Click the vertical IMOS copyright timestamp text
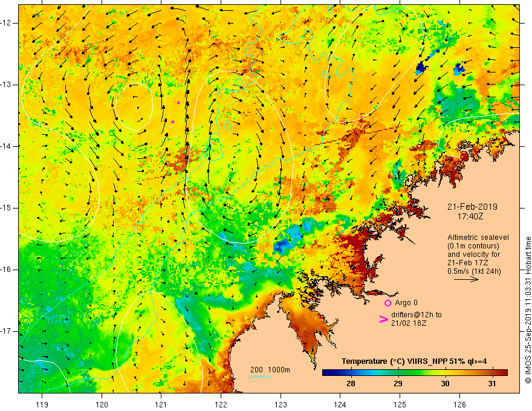Image resolution: width=532 pixels, height=411 pixels. [528, 310]
